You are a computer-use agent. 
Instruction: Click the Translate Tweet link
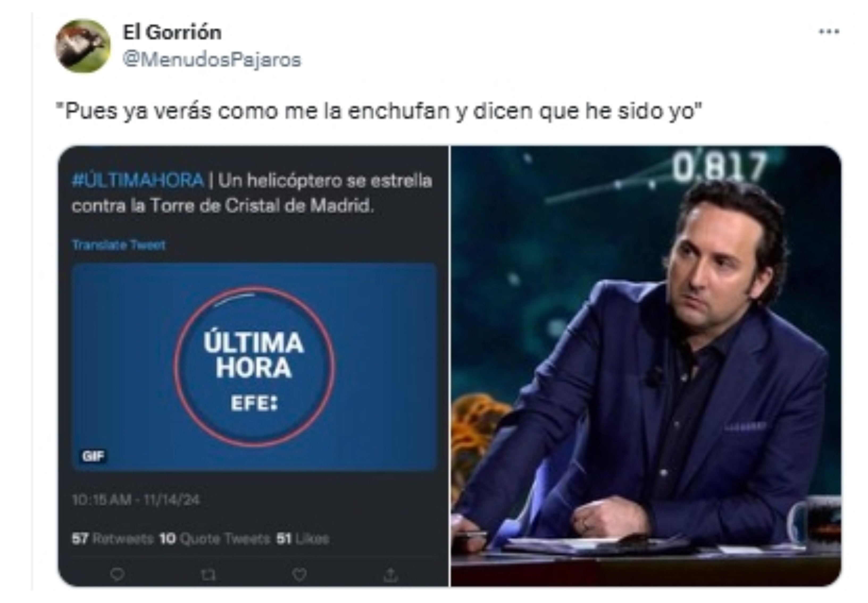pyautogui.click(x=119, y=245)
